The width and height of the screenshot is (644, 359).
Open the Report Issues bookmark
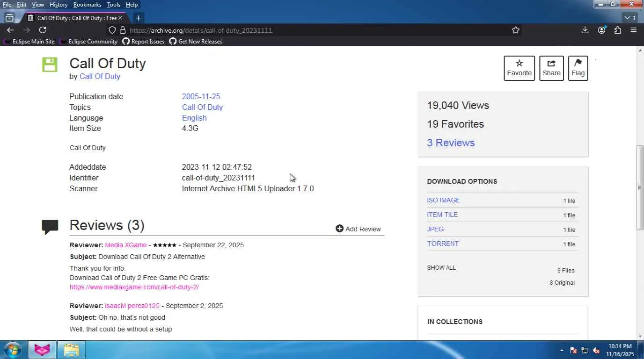coord(143,42)
